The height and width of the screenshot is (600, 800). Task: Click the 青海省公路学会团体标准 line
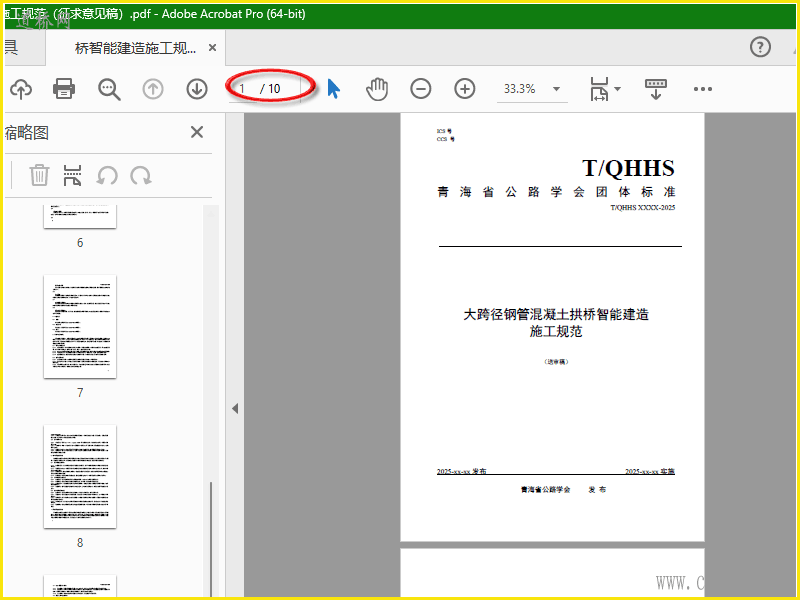556,192
